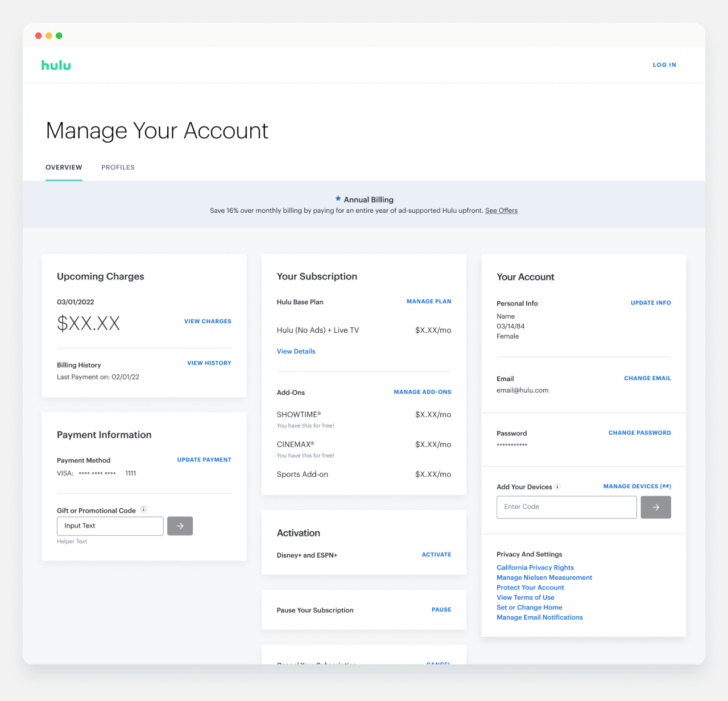
Task: Click the Hulu Base Plan label
Action: (300, 302)
